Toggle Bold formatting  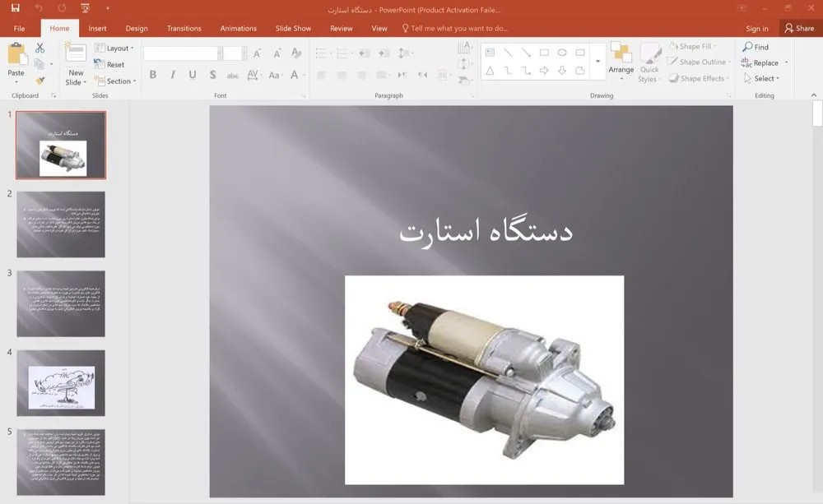(153, 75)
